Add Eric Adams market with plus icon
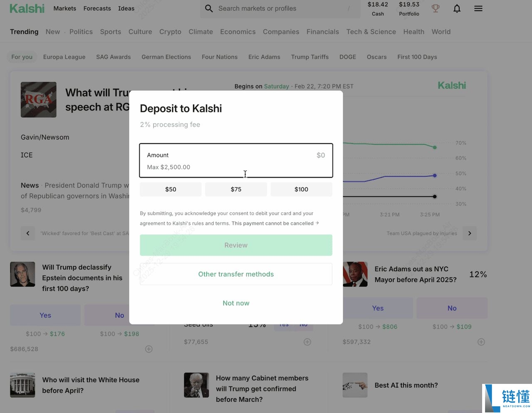Image resolution: width=532 pixels, height=413 pixels. [481, 342]
